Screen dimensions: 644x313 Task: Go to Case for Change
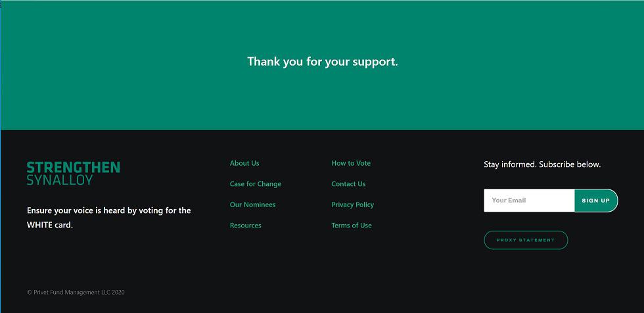click(255, 184)
